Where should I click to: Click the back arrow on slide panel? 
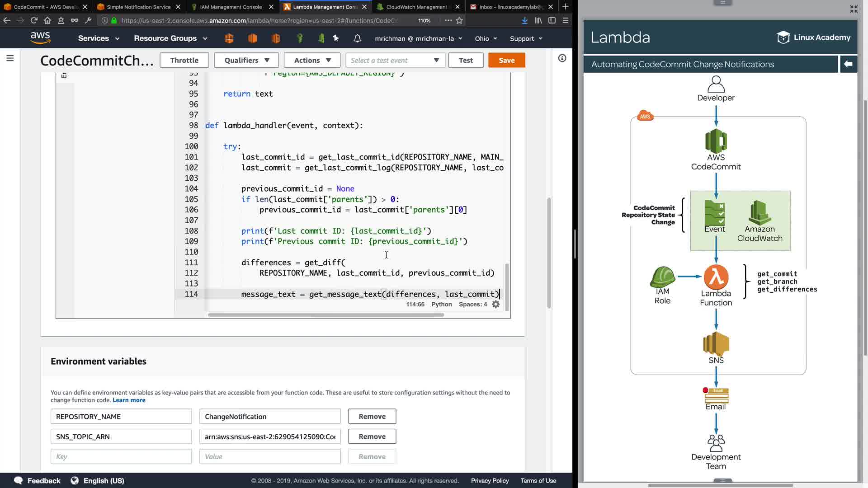pos(848,64)
